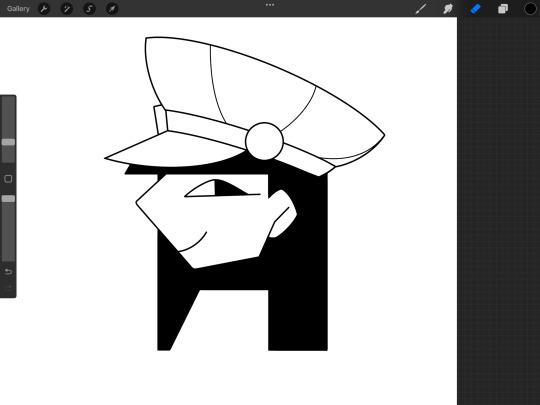
Task: Activate the Selection tool
Action: click(x=89, y=9)
